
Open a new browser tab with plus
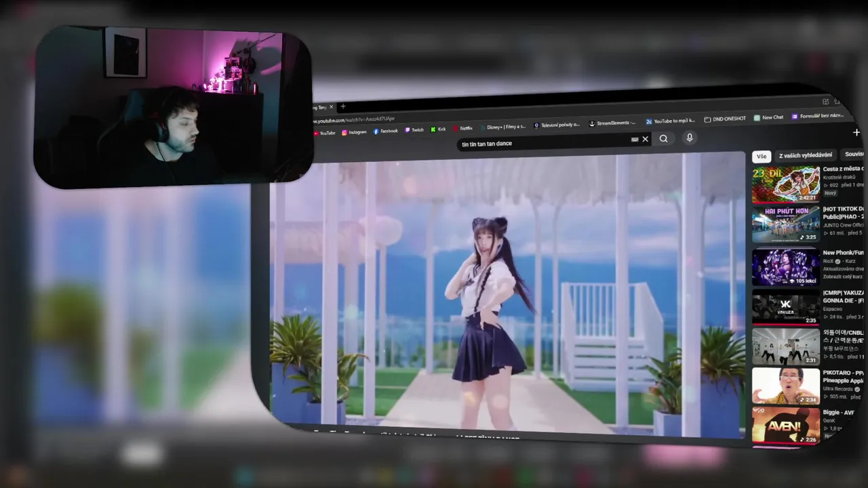(343, 106)
